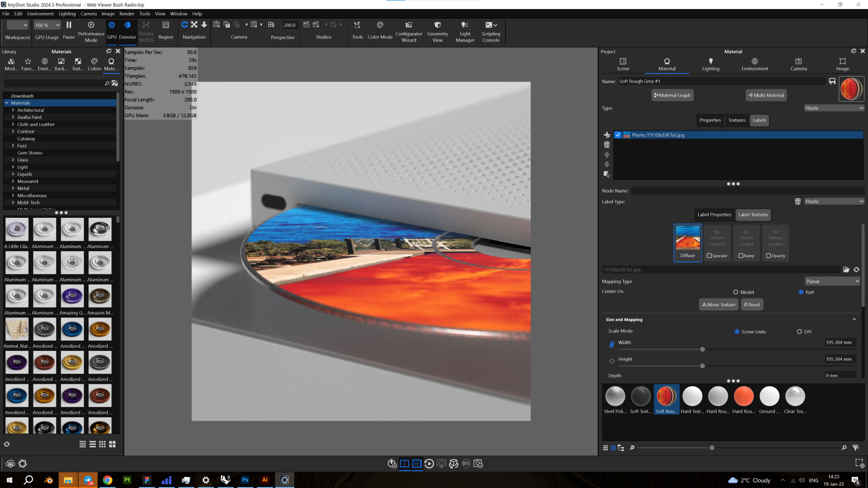Viewport: 868px width, 488px height.
Task: Expand the Cloth and Leather folder
Action: pos(13,124)
